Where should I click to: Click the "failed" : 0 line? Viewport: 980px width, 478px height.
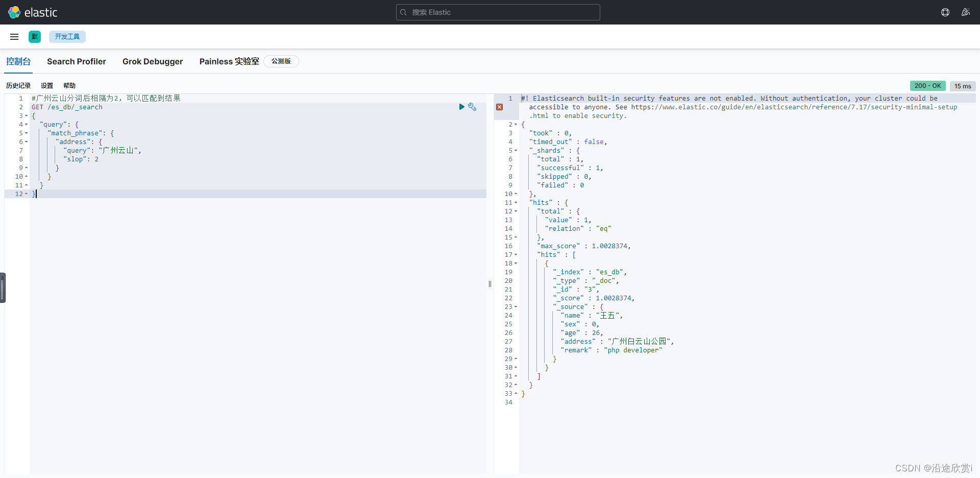pyautogui.click(x=560, y=185)
